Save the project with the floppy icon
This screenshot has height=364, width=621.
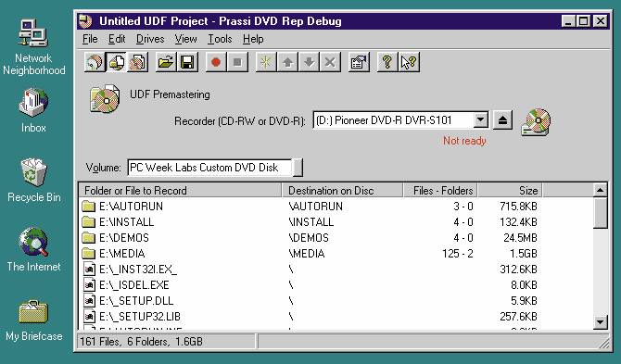pos(187,62)
